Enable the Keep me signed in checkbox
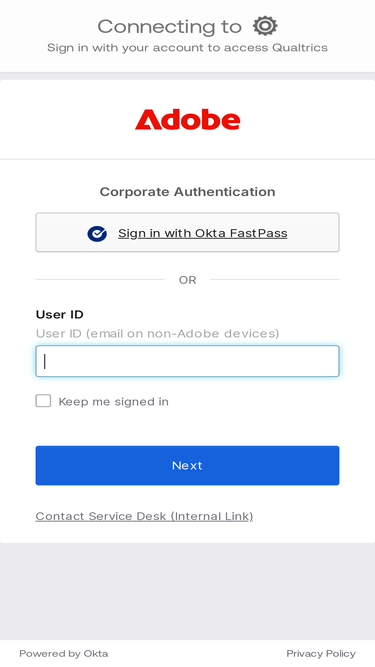 coord(43,401)
